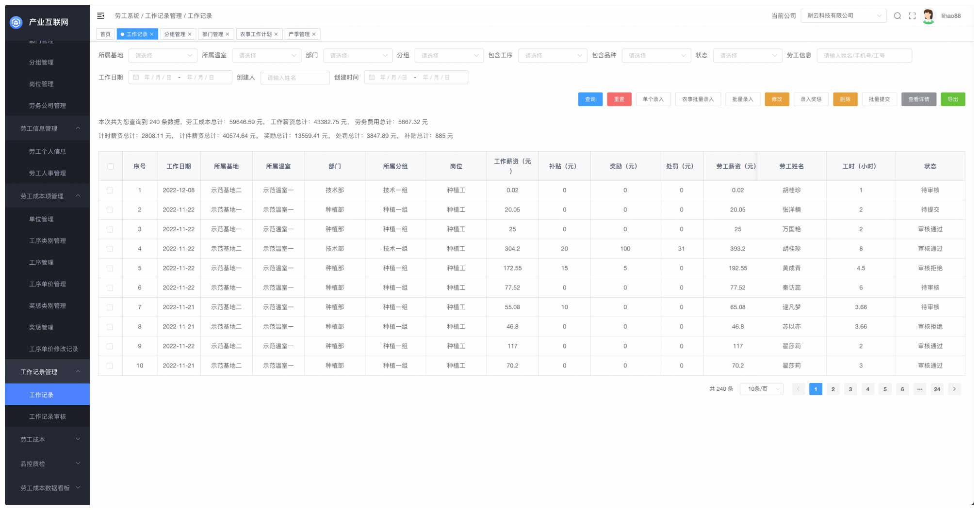980x510 pixels.
Task: Expand the 劳工成本数据看板 sidebar group
Action: click(47, 488)
